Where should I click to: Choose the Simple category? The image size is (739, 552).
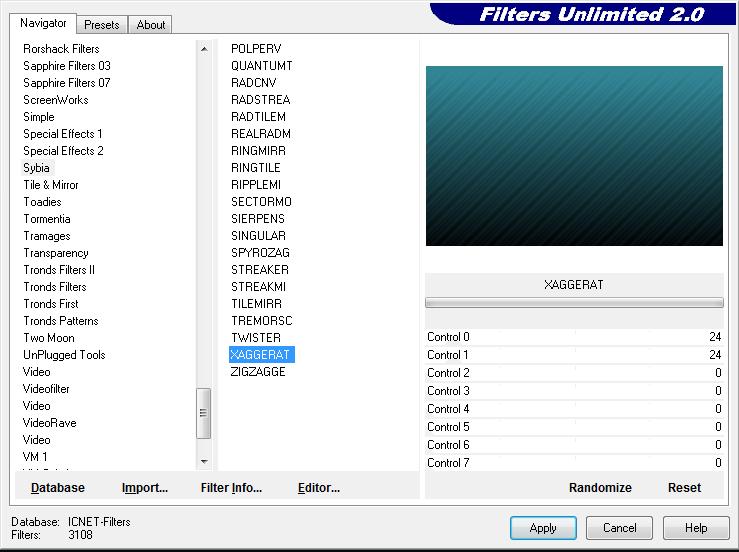[39, 116]
